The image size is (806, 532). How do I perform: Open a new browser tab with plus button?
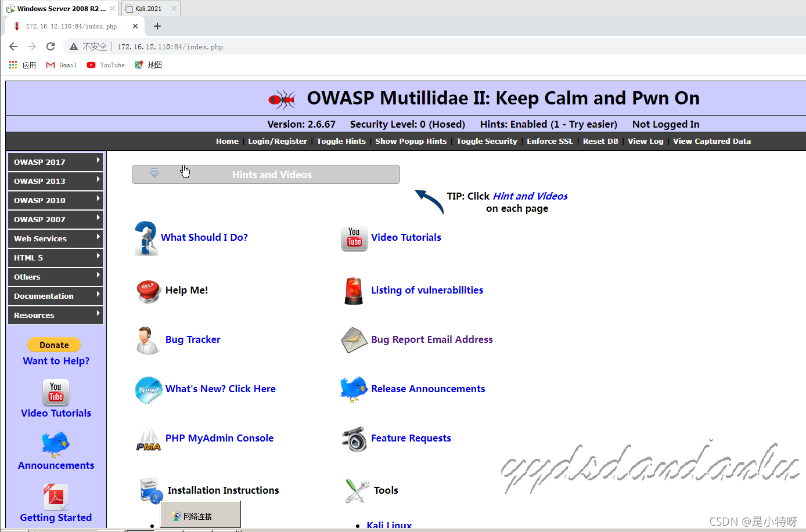coord(157,26)
